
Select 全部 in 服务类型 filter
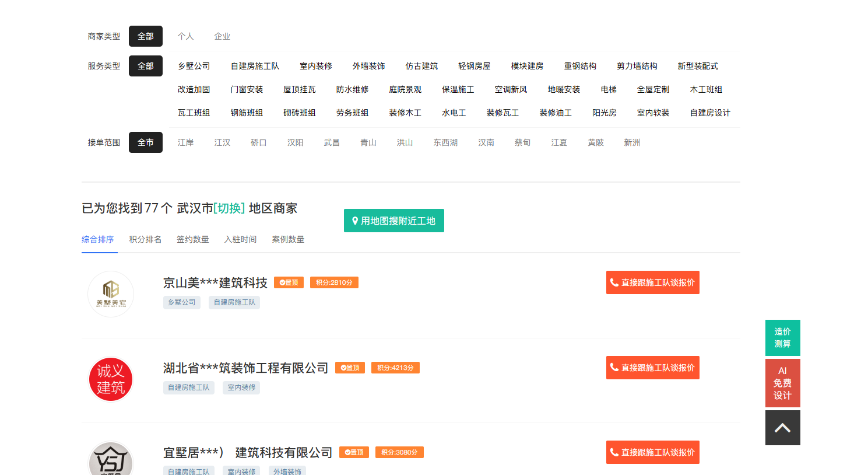(146, 66)
